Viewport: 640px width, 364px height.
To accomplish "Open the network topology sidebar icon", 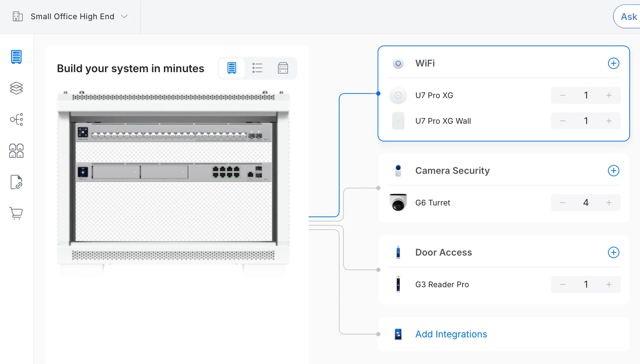I will (16, 119).
